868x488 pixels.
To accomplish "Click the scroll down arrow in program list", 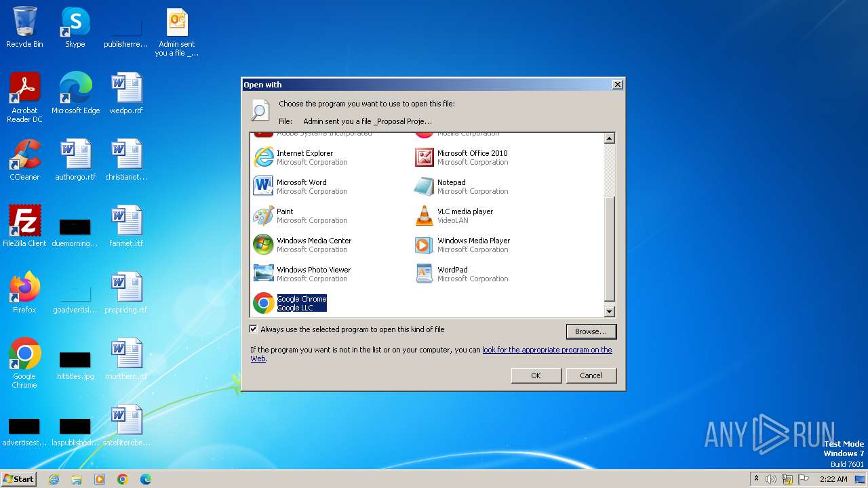I will [609, 311].
